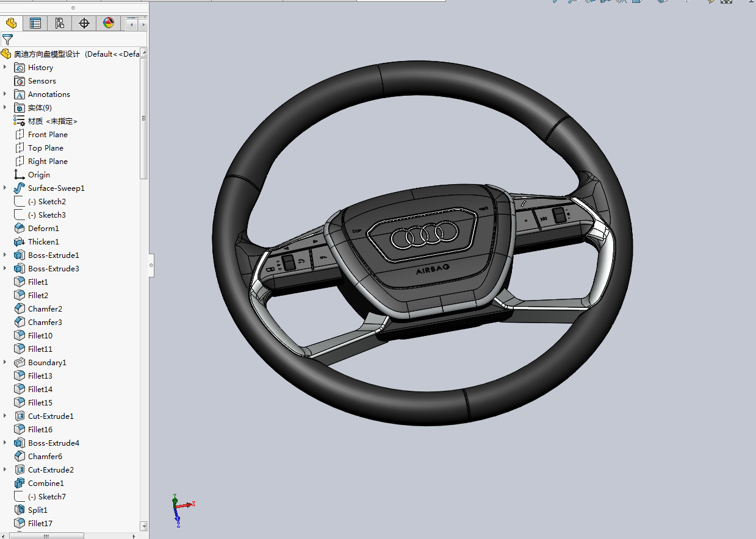Viewport: 756px width, 539px height.
Task: Select the Boundary1 feature
Action: click(47, 363)
